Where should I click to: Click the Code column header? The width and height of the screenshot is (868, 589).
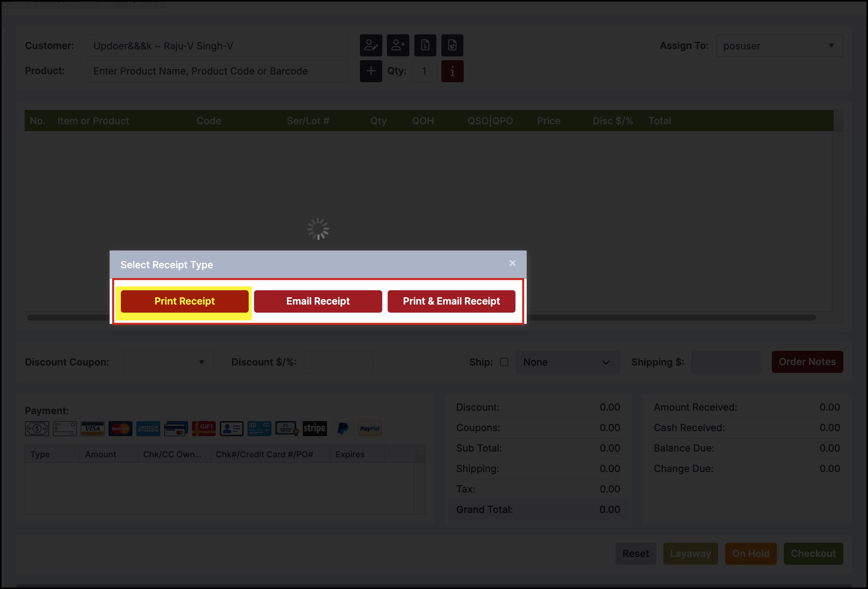point(209,121)
